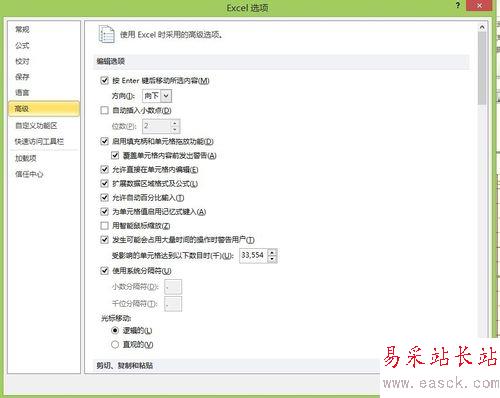The width and height of the screenshot is (500, 398).
Task: Decrease the 33,554 value with down arrow
Action: [x=272, y=259]
